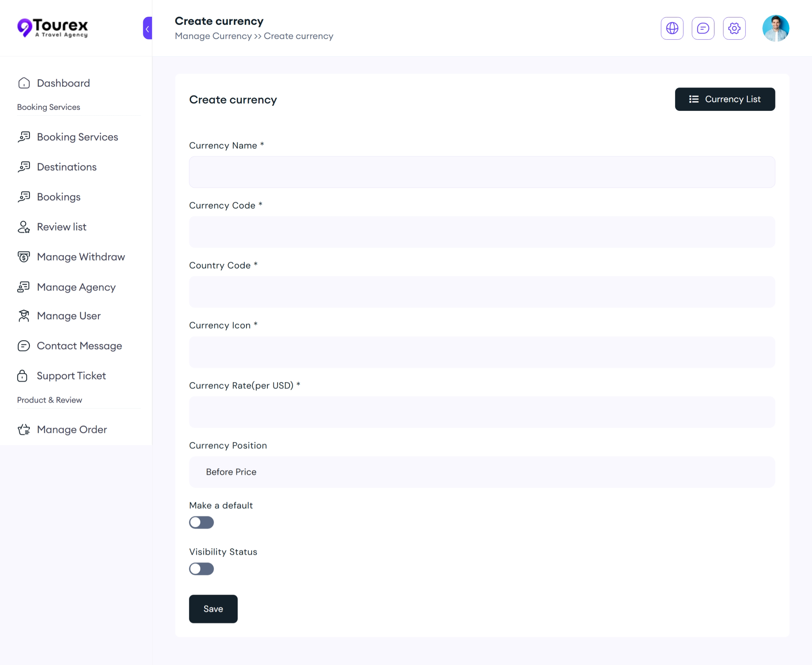The image size is (812, 665).
Task: Click the Support Ticket lock icon
Action: (23, 376)
